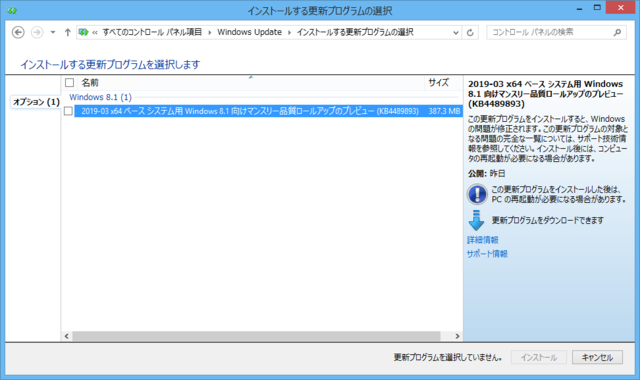This screenshot has height=380, width=640.
Task: Open the 詳細情報 link
Action: tap(483, 240)
